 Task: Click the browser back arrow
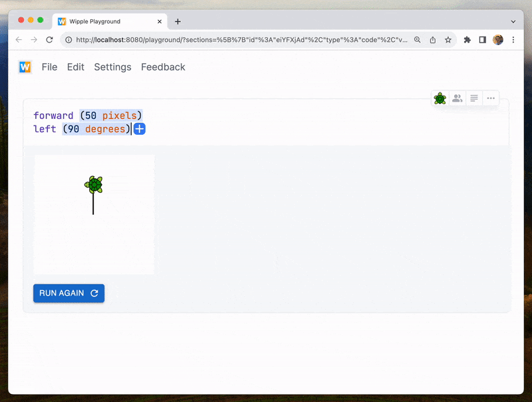19,40
